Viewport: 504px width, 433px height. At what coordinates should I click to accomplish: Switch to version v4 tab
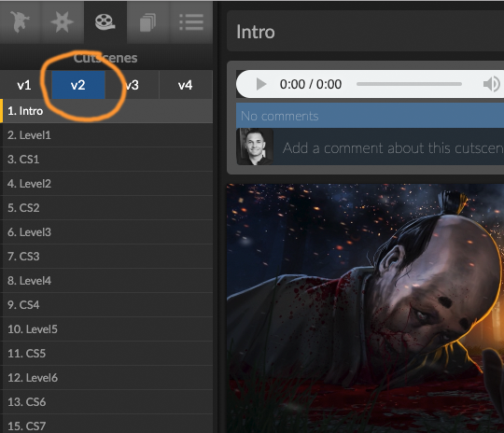pyautogui.click(x=186, y=85)
